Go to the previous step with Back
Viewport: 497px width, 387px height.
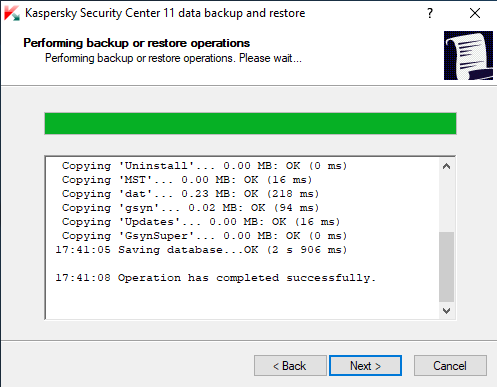pos(290,366)
